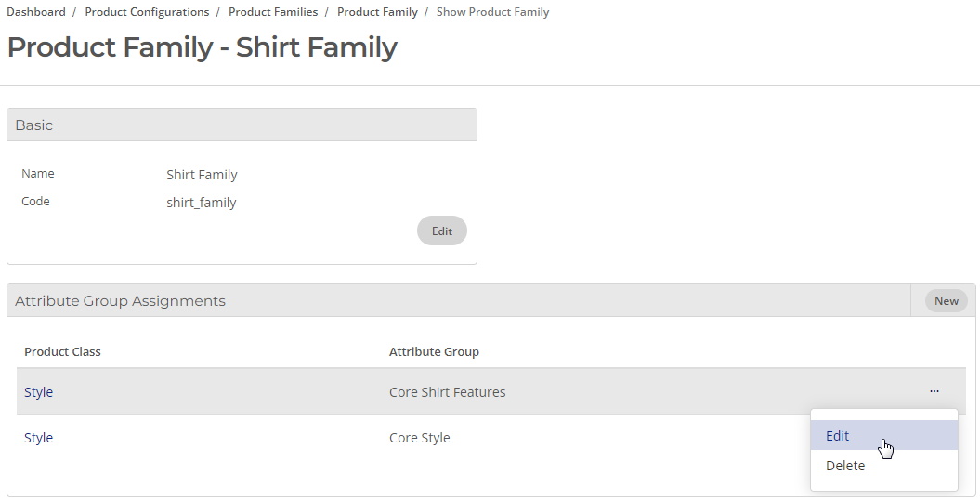The width and height of the screenshot is (980, 501).
Task: Navigate to Product Families breadcrumb
Action: pos(273,12)
